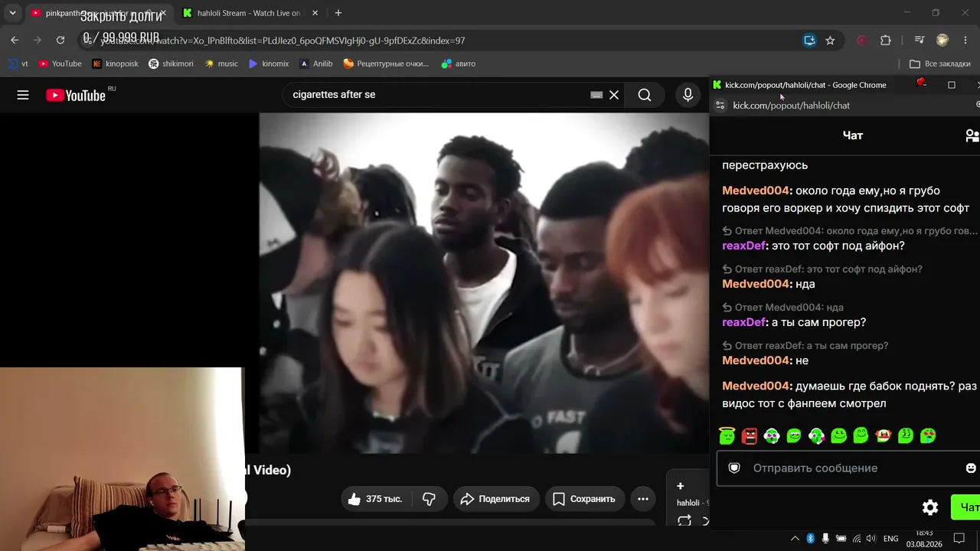Open Kick chat settings gear

(x=930, y=507)
